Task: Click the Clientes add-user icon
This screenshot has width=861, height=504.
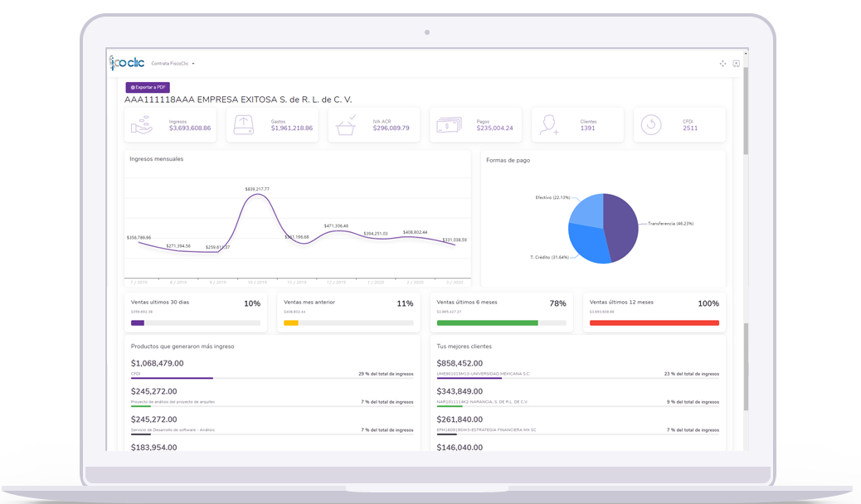Action: (549, 125)
